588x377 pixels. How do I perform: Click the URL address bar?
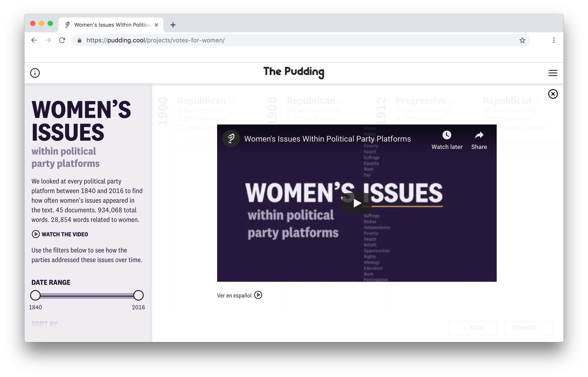(301, 40)
